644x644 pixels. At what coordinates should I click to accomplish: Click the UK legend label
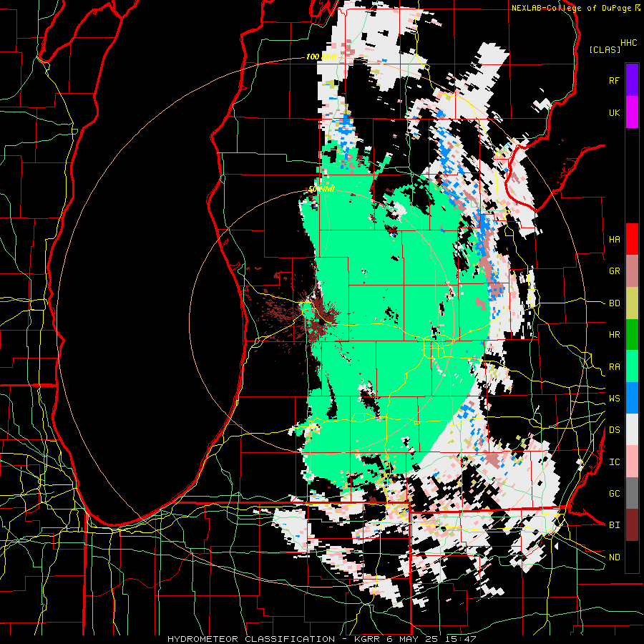pyautogui.click(x=615, y=112)
